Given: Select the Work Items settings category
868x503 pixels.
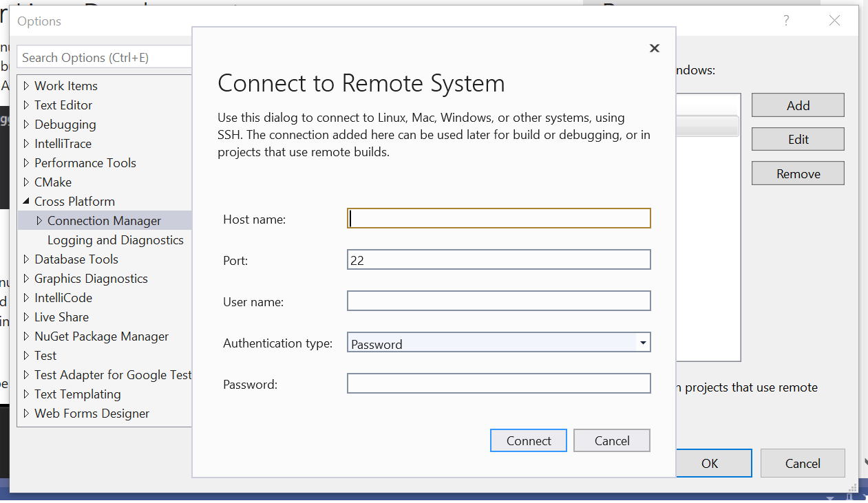Looking at the screenshot, I should tap(65, 85).
